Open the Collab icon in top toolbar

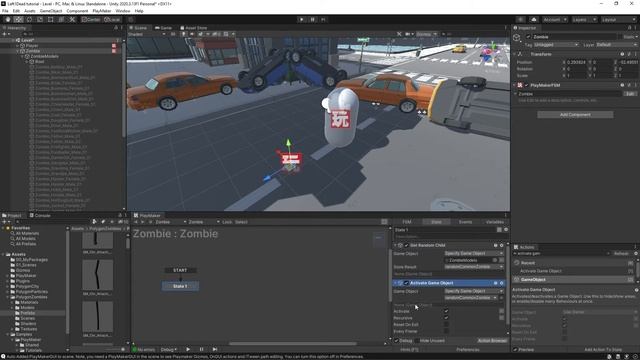coord(520,19)
